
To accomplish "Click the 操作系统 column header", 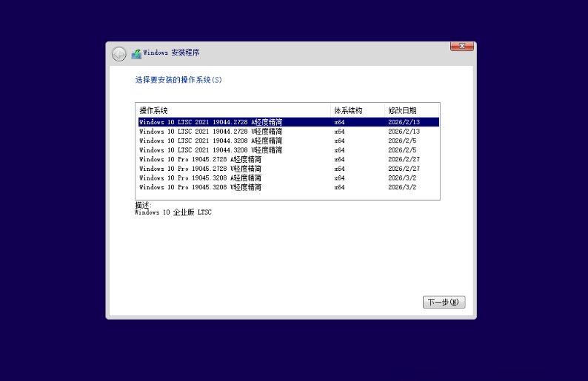I will [233, 110].
